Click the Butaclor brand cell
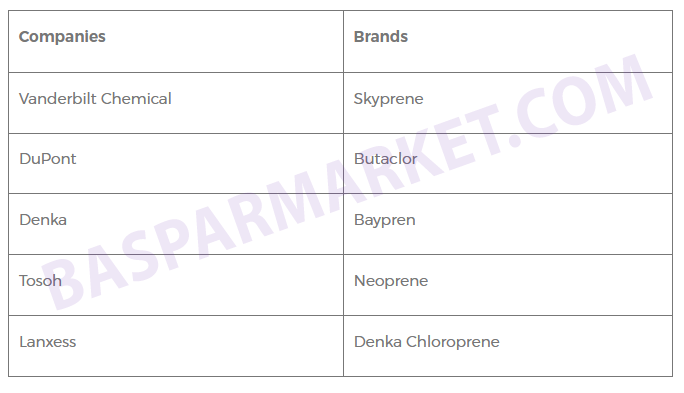The image size is (684, 393). [x=508, y=164]
